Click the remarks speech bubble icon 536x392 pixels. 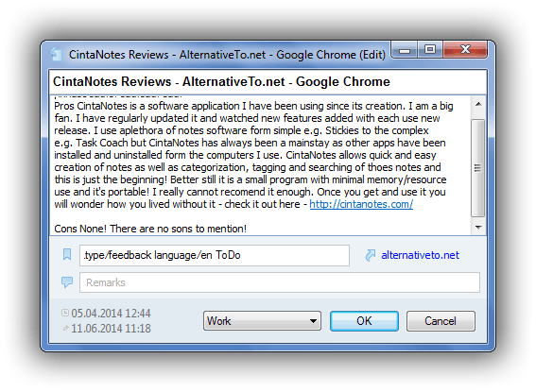67,282
